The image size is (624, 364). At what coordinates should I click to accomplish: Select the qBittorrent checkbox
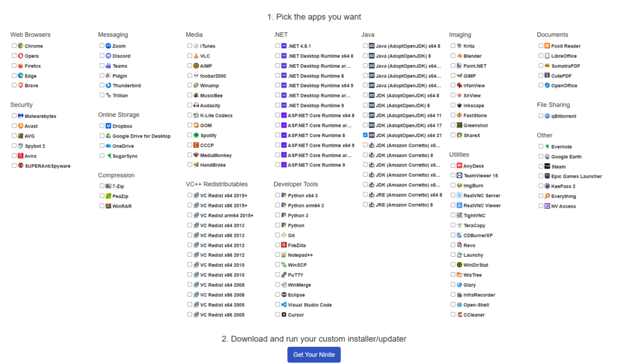[x=541, y=116]
